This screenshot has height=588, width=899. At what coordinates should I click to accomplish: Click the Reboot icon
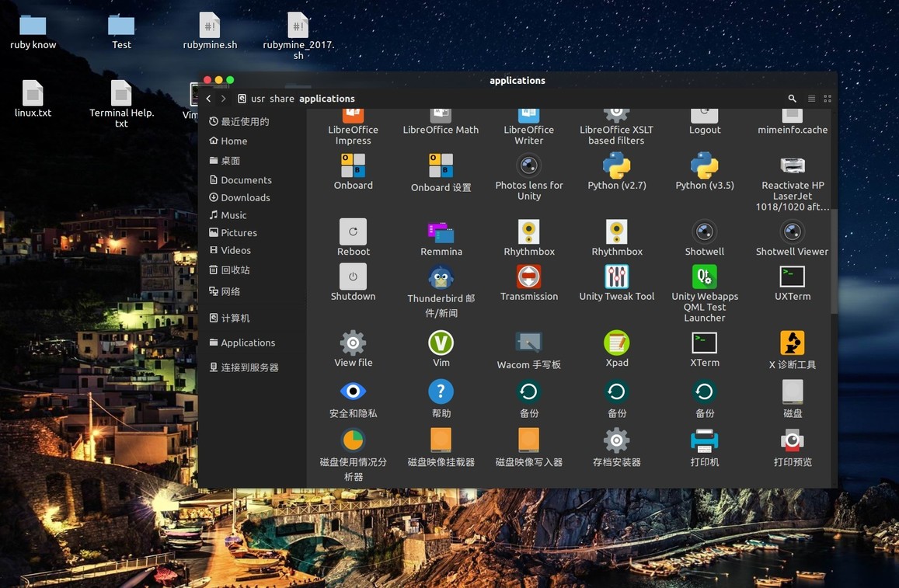354,231
